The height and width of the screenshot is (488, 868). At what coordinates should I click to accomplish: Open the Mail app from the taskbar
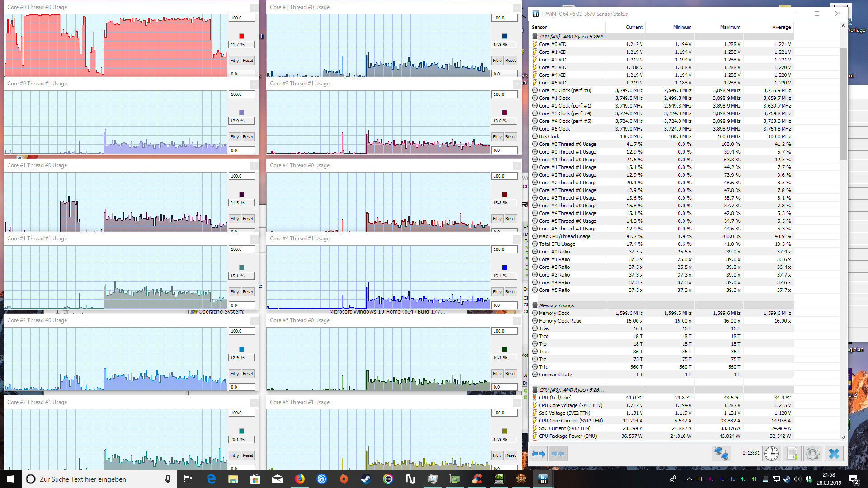[278, 479]
